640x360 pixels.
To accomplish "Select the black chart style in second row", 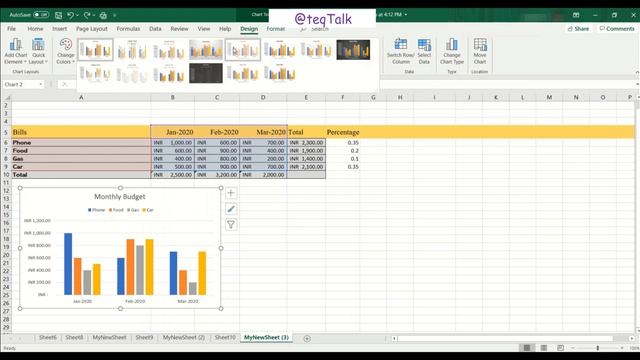I will coord(206,73).
